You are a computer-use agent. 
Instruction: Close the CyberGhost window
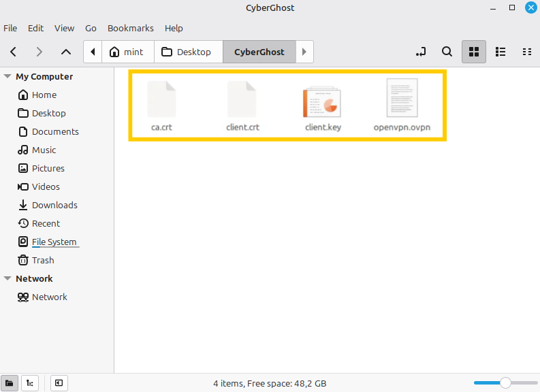coord(531,7)
